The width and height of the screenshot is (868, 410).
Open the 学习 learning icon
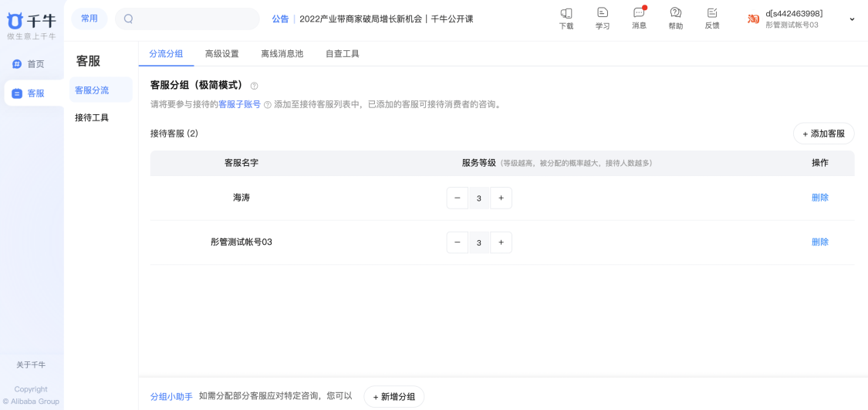(x=602, y=14)
